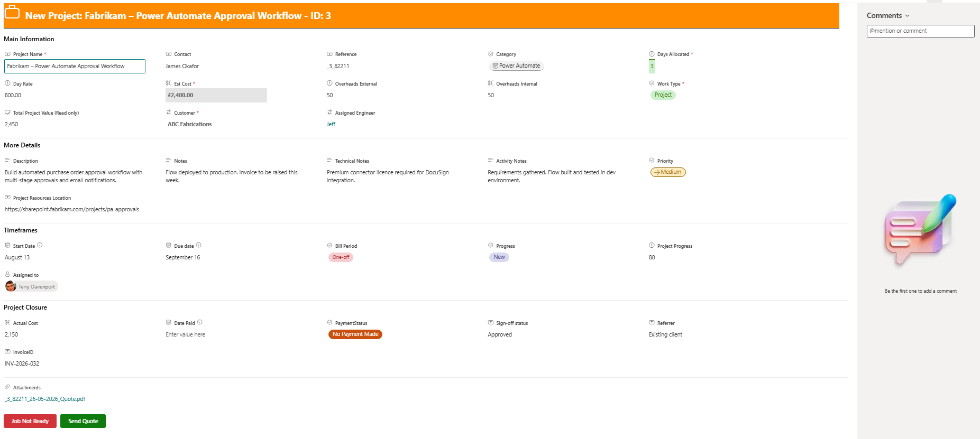
Task: Click the Technical Notes field icon
Action: 329,160
